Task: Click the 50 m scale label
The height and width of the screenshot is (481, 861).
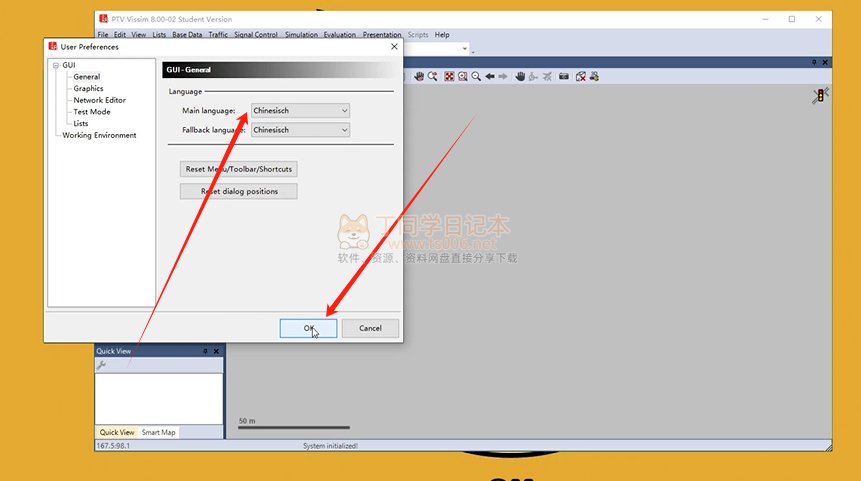Action: pyautogui.click(x=247, y=421)
